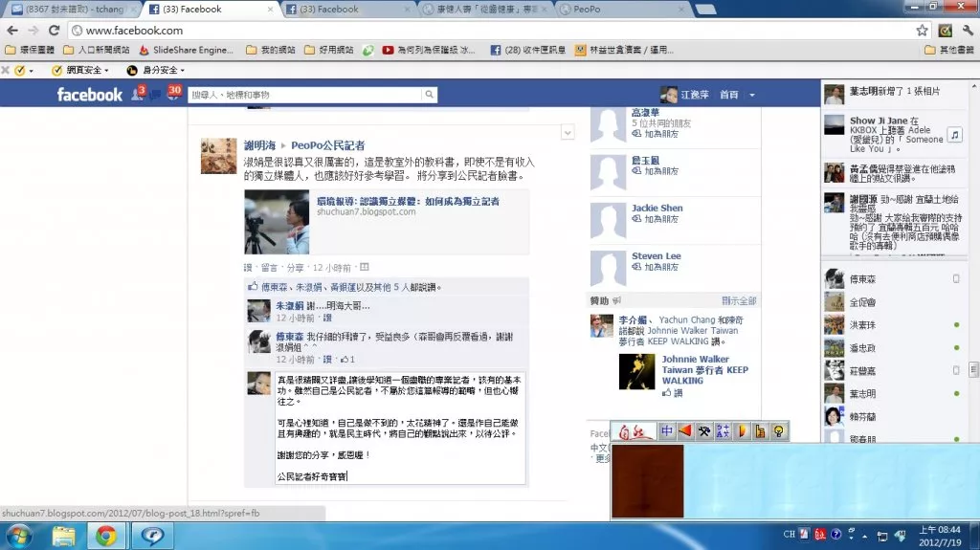Open the IME symbol table icon

tap(723, 431)
